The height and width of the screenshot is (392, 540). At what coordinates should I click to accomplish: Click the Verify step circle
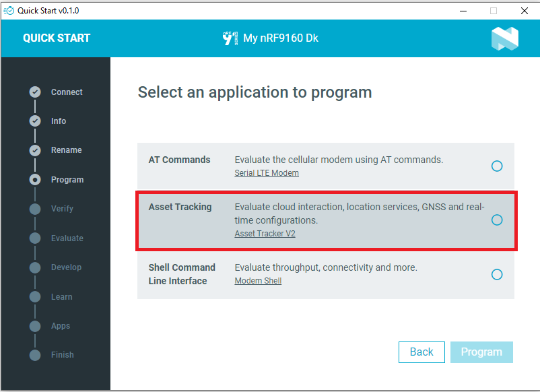pyautogui.click(x=35, y=209)
